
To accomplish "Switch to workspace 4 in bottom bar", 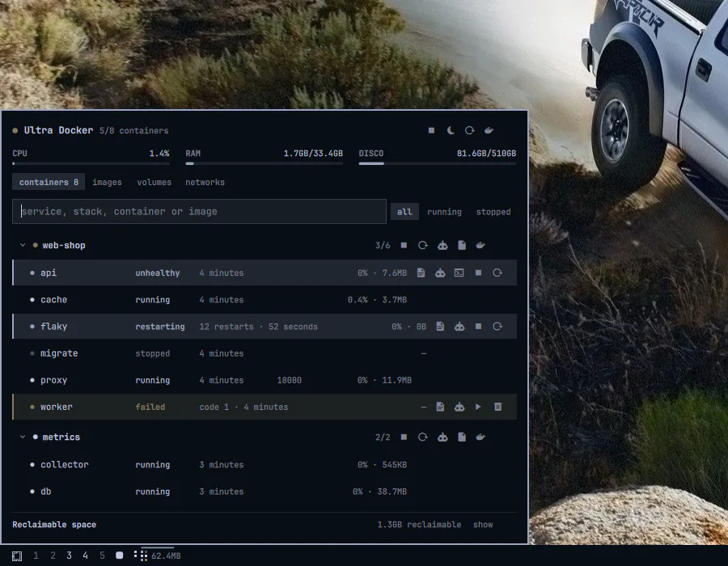I will [x=85, y=555].
